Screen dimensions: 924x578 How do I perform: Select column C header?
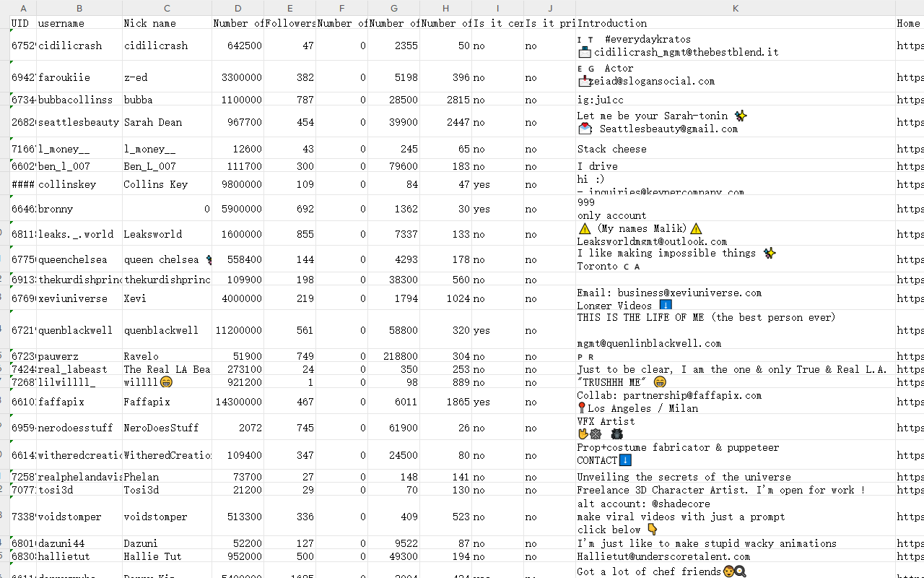pyautogui.click(x=167, y=8)
